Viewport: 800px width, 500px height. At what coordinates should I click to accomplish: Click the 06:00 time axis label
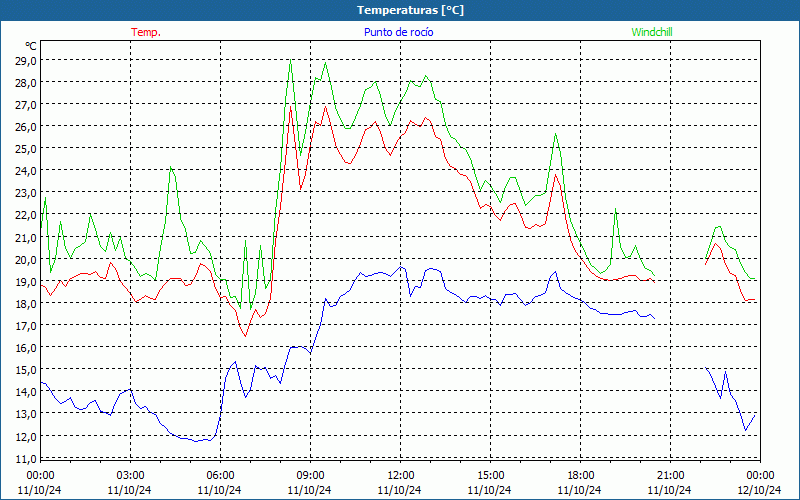pos(220,476)
